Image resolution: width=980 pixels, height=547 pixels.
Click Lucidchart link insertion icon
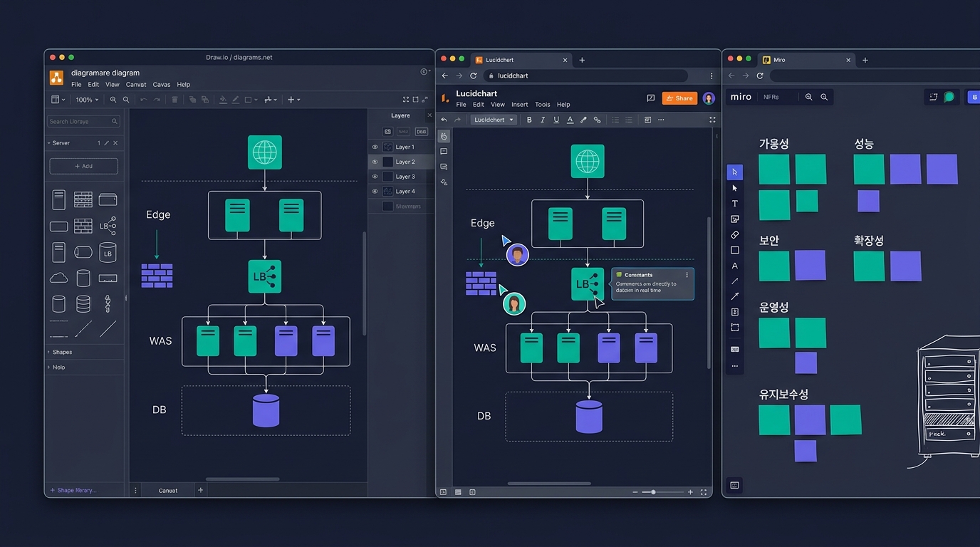pos(597,120)
